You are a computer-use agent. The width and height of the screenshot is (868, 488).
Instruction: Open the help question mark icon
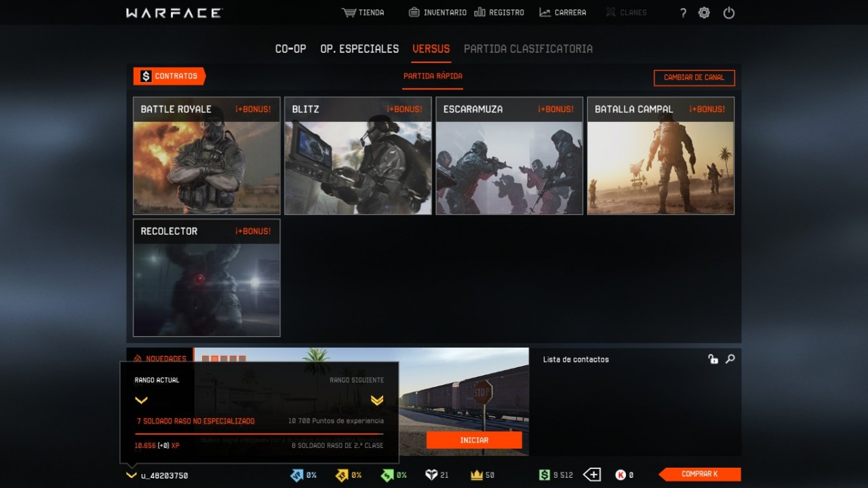683,13
